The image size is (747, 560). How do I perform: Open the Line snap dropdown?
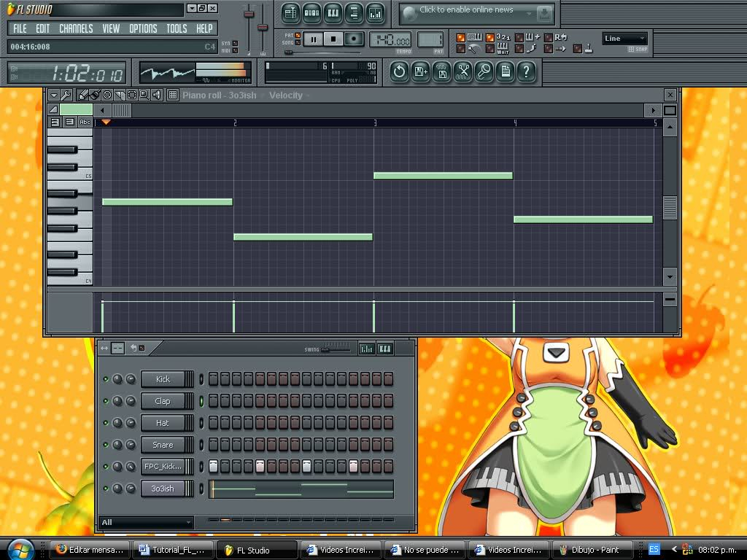click(x=624, y=39)
